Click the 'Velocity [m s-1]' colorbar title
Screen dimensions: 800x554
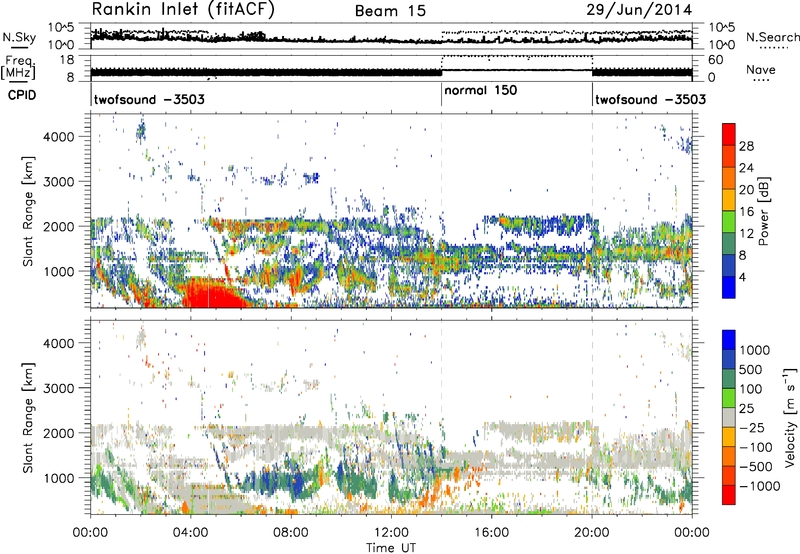[790, 417]
